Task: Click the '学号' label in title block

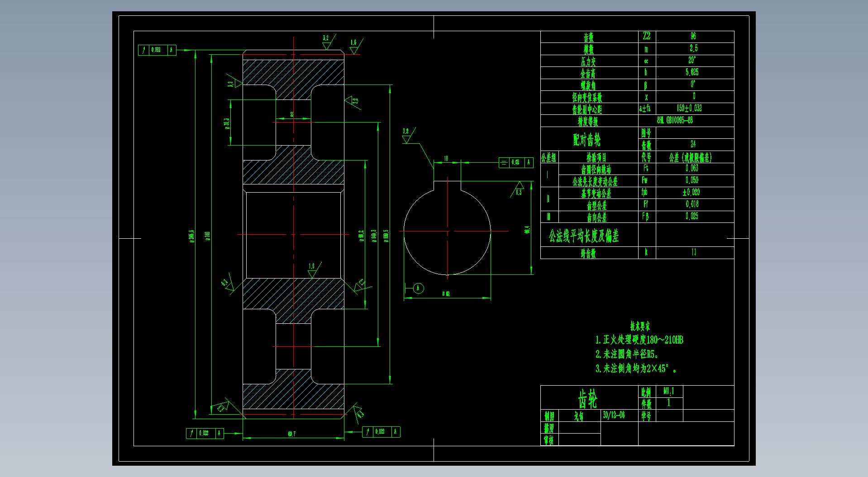Action: click(x=646, y=416)
